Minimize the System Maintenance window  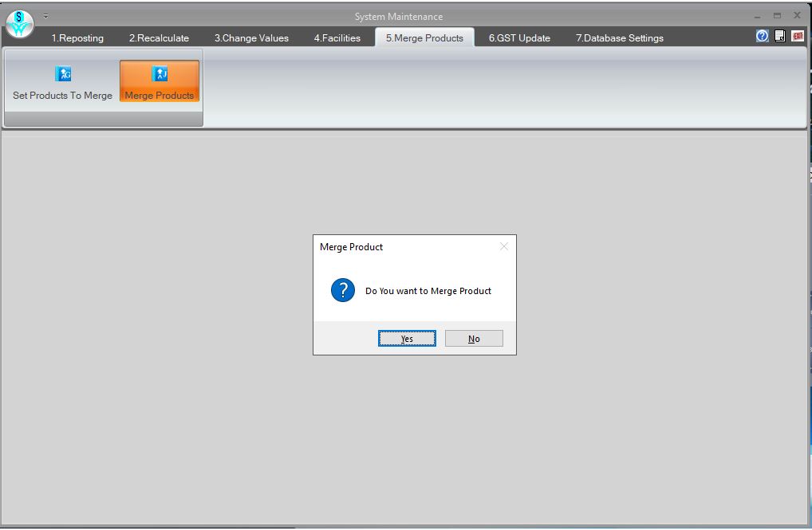point(758,16)
